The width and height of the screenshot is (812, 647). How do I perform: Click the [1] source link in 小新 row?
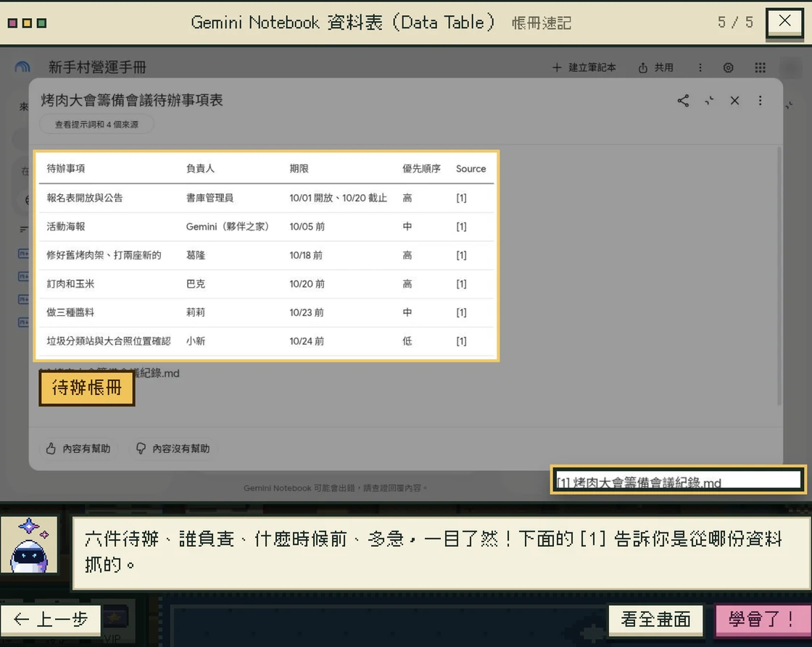(x=461, y=341)
